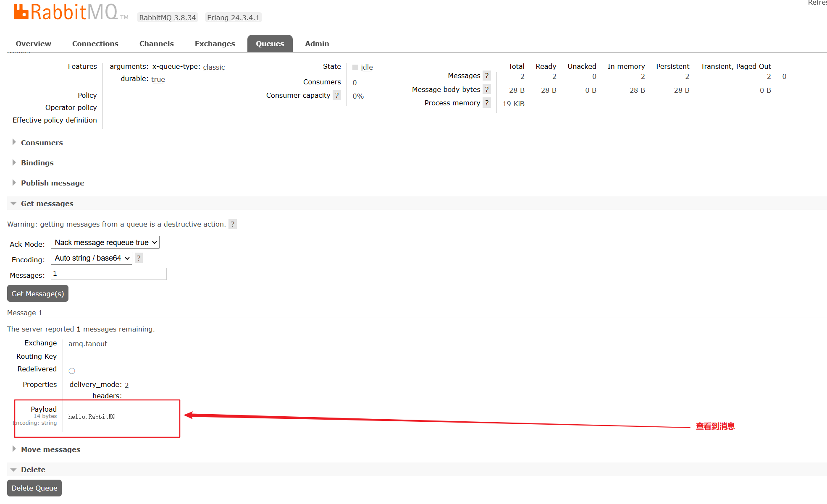Screen dimensions: 827x504
Task: Click the idle state indicator square
Action: pyautogui.click(x=355, y=68)
